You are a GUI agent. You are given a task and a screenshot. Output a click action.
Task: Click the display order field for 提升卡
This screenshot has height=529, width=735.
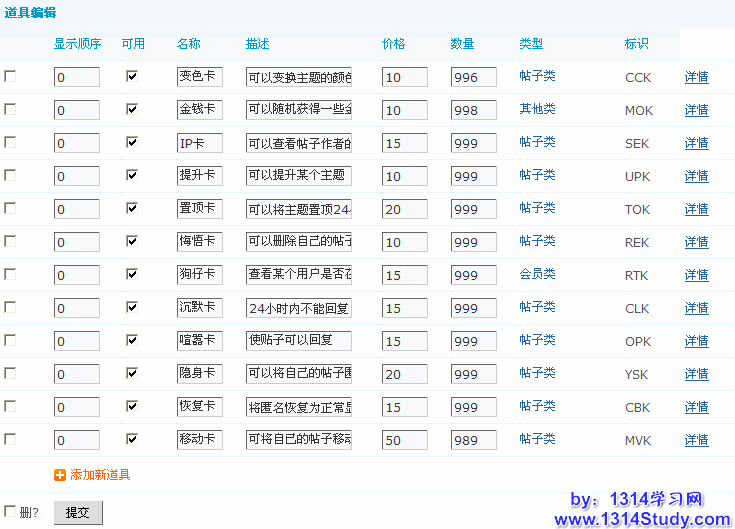(76, 176)
